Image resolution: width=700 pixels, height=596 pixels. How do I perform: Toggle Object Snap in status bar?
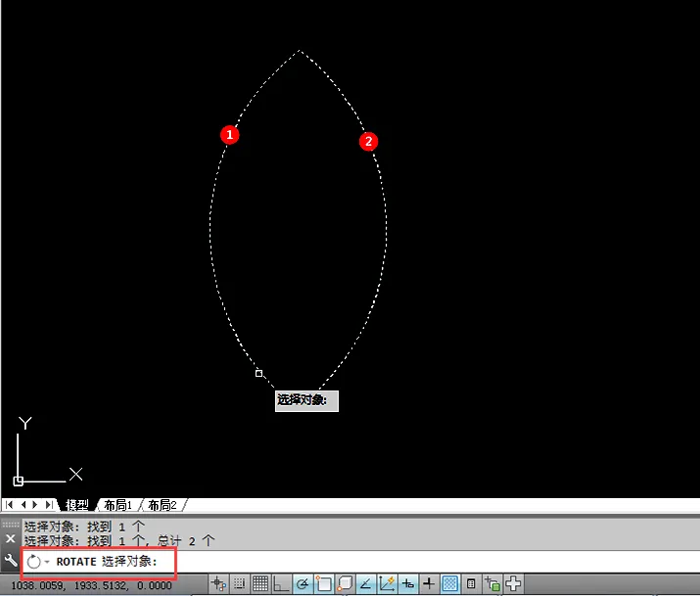click(323, 583)
